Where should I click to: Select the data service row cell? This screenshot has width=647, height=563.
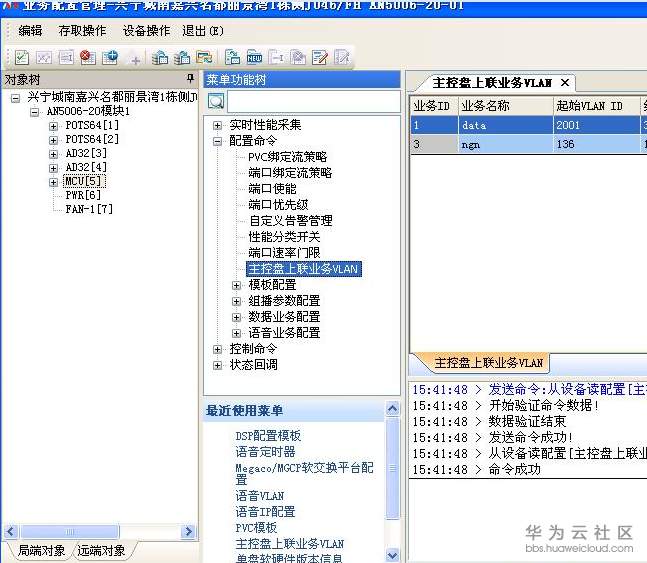[505, 125]
